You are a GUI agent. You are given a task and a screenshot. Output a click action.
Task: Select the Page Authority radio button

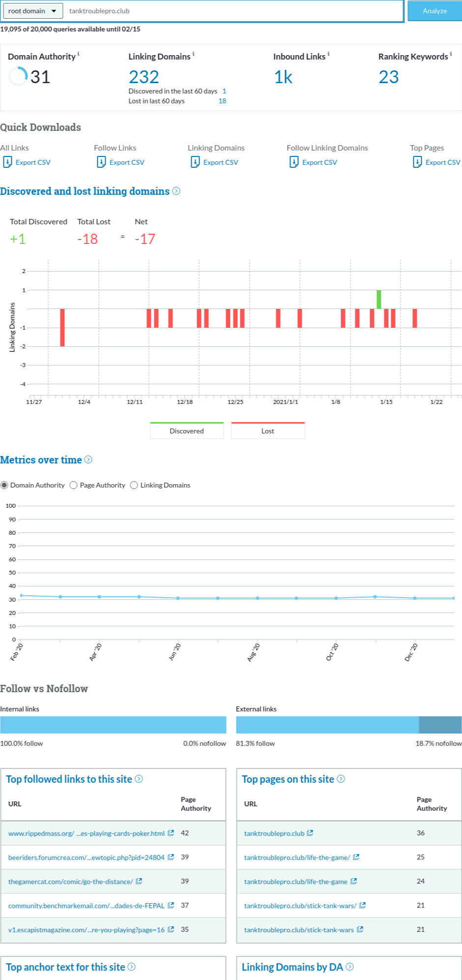pyautogui.click(x=74, y=485)
